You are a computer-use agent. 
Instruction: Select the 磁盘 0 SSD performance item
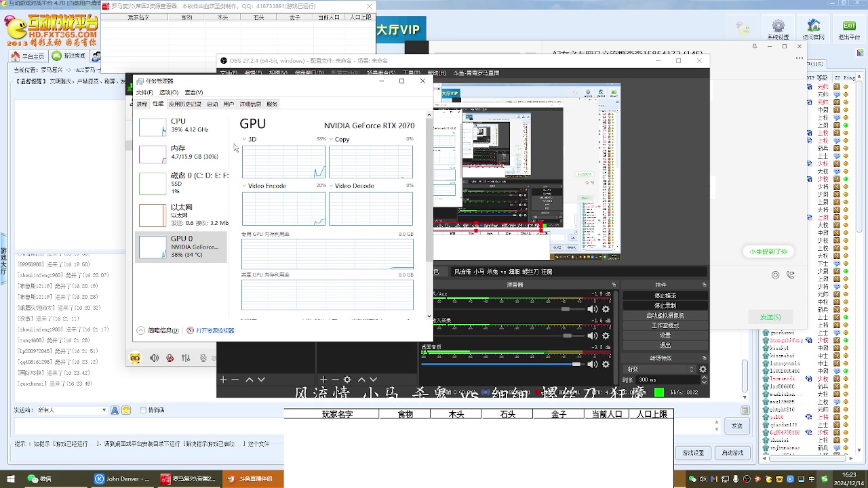tap(181, 183)
